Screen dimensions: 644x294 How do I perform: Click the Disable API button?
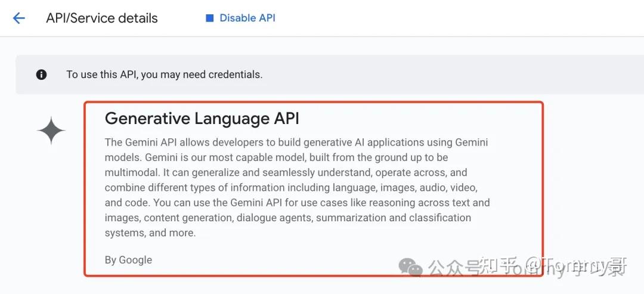click(x=241, y=18)
